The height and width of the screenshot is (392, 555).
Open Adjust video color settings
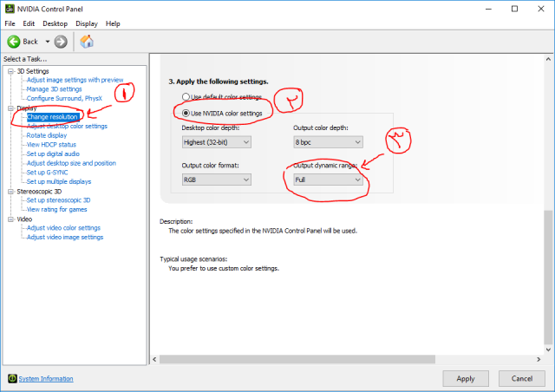point(63,228)
